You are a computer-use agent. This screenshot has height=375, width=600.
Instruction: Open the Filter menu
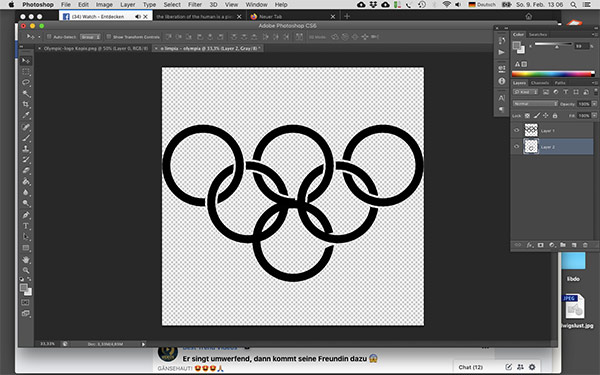[x=195, y=5]
